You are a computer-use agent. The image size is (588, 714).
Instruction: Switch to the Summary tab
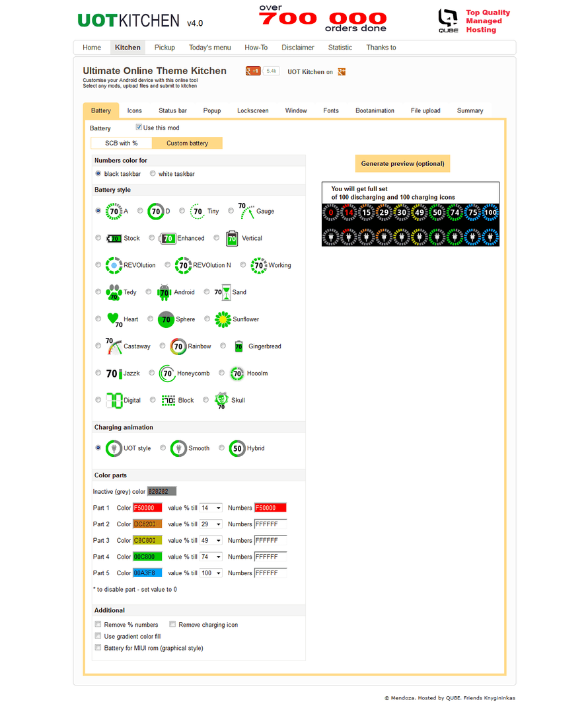(x=470, y=110)
